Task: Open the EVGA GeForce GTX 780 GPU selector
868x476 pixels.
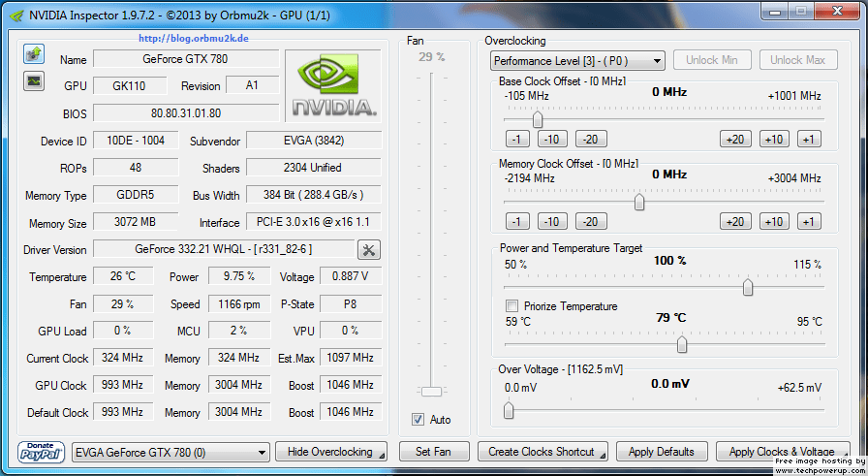Action: pyautogui.click(x=170, y=452)
